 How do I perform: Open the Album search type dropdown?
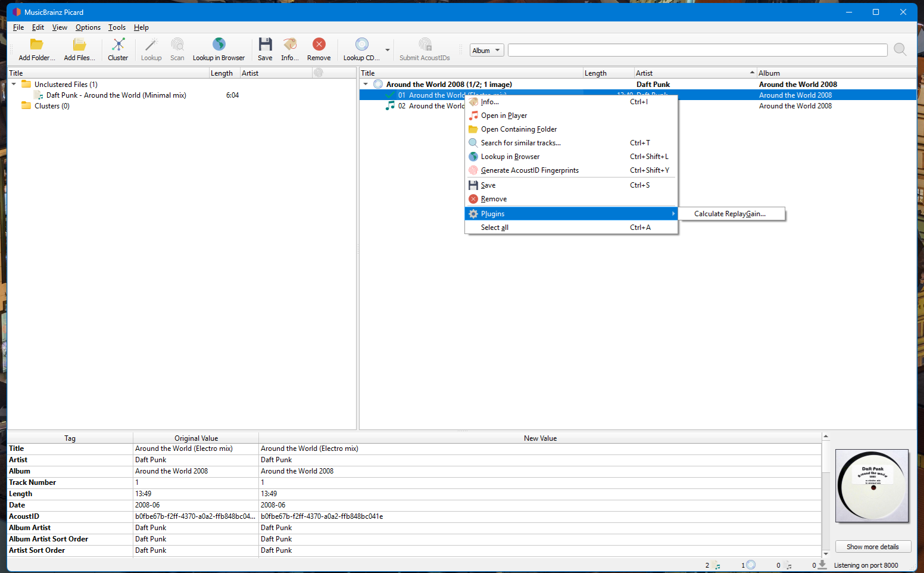click(x=486, y=51)
